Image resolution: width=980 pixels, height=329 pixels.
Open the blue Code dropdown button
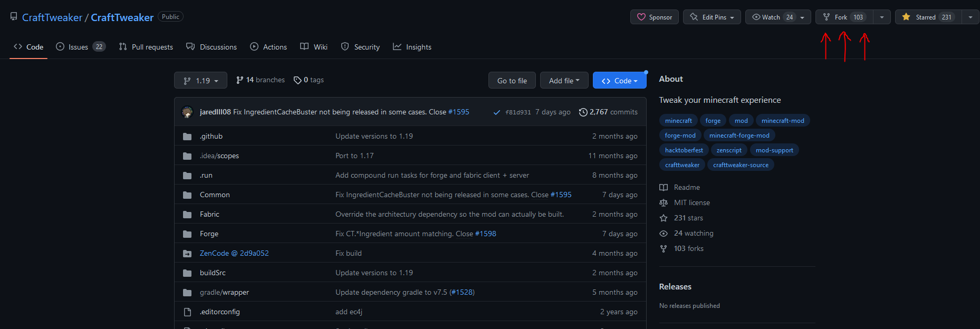pos(620,80)
